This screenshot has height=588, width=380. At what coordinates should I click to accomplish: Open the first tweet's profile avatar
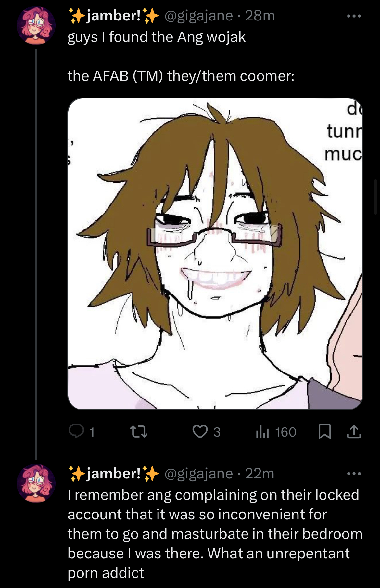[36, 25]
